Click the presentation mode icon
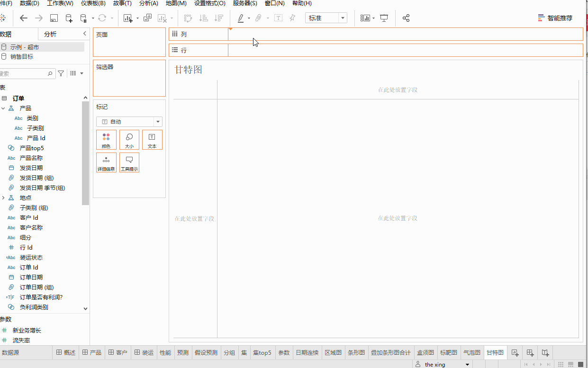The width and height of the screenshot is (588, 368). click(x=384, y=18)
